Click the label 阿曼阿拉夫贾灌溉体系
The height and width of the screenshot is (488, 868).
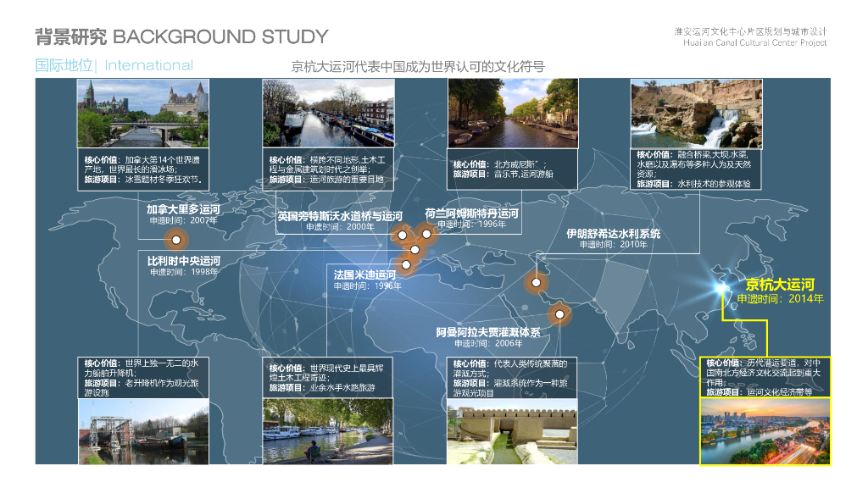(x=487, y=332)
